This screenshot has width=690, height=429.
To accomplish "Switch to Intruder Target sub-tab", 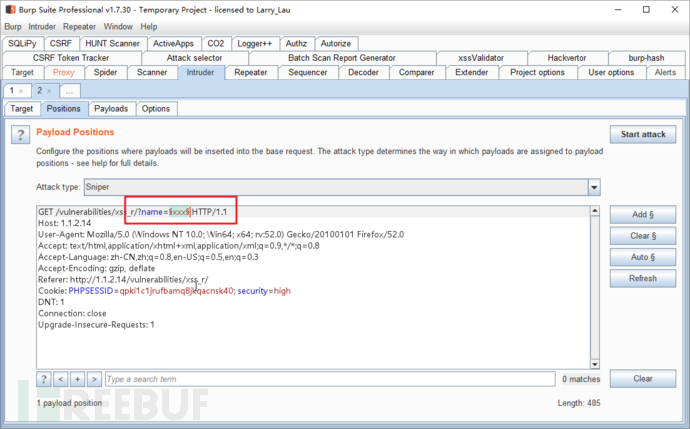I will click(x=22, y=109).
